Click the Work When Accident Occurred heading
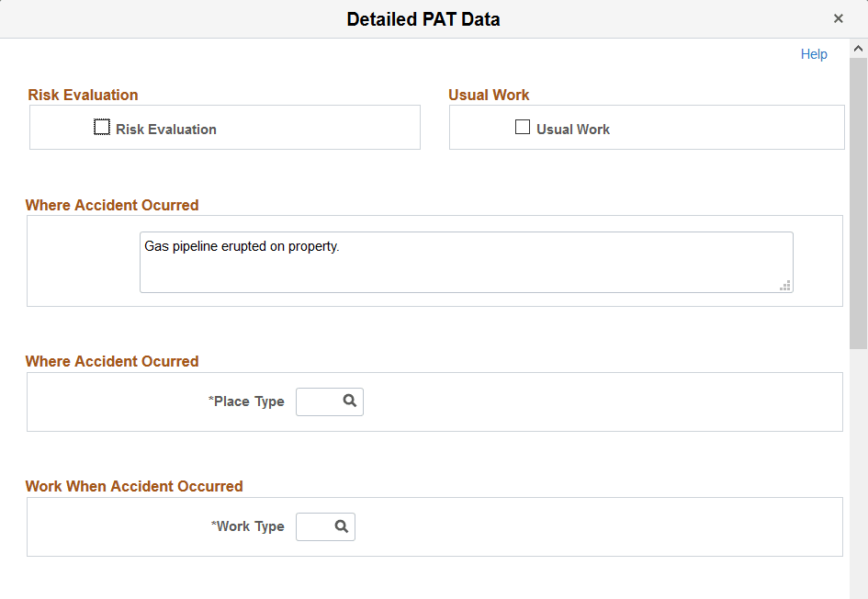Image resolution: width=868 pixels, height=599 pixels. pyautogui.click(x=134, y=486)
